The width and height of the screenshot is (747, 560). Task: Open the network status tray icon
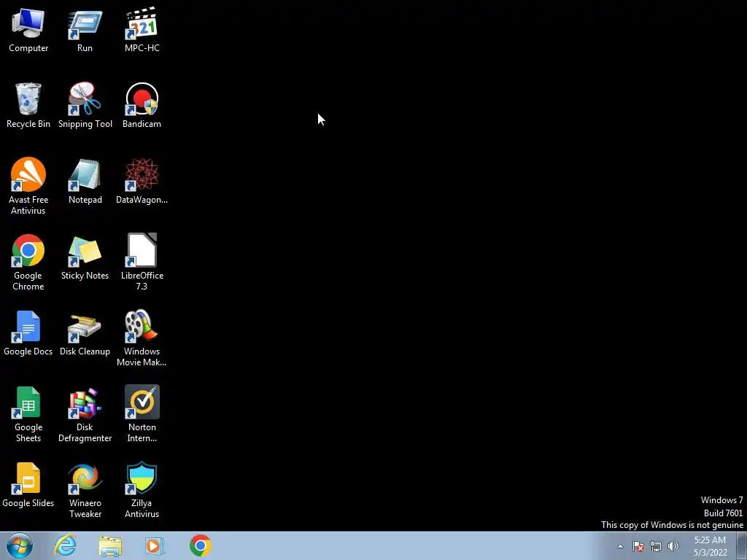[x=656, y=546]
